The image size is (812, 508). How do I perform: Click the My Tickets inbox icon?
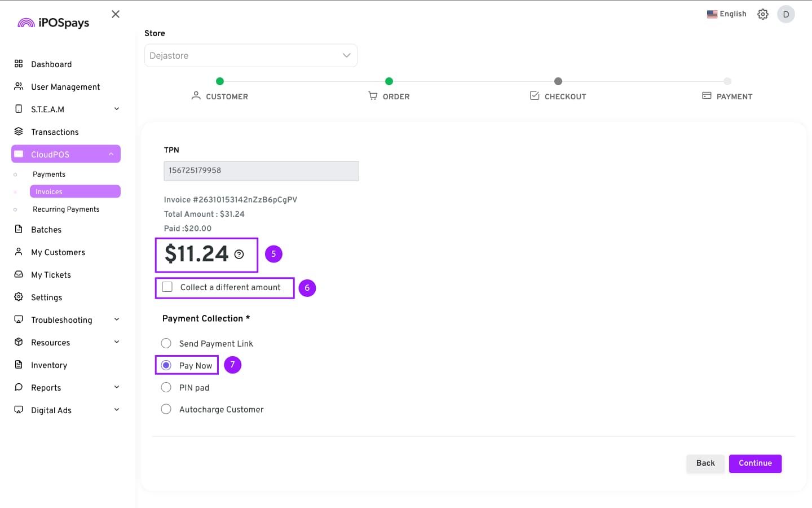pos(19,274)
